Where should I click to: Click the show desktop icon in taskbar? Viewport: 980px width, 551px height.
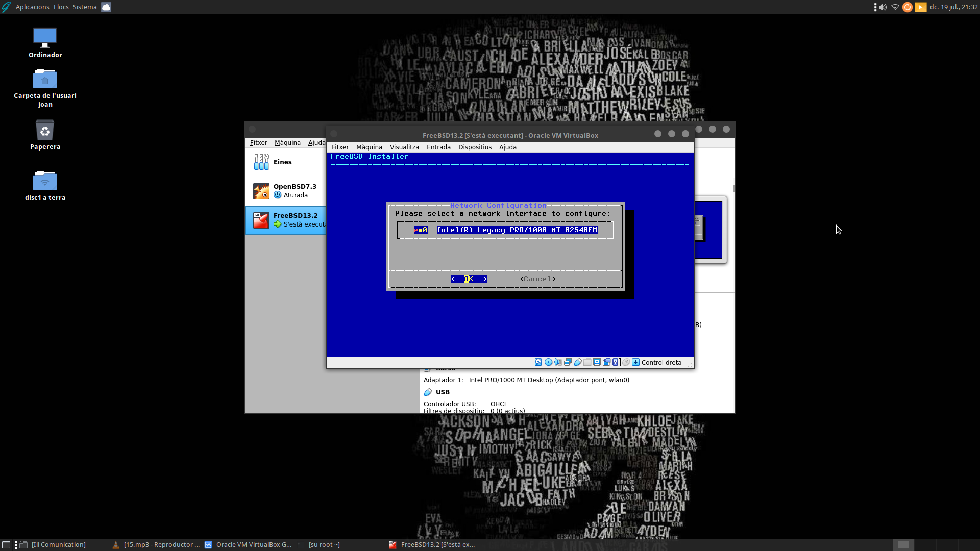pos(6,545)
